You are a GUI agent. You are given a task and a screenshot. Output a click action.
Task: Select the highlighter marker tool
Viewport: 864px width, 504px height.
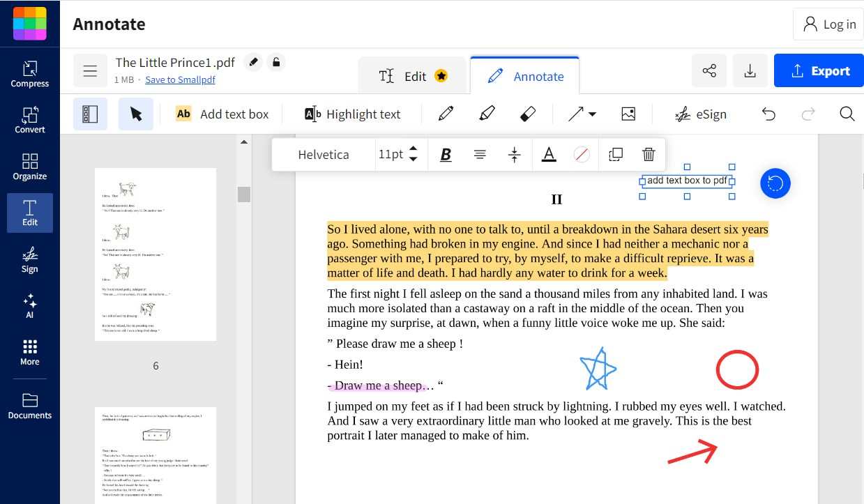[487, 114]
